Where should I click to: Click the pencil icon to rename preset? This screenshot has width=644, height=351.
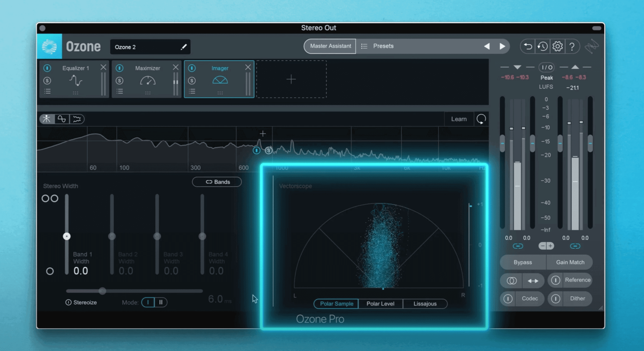tap(184, 47)
